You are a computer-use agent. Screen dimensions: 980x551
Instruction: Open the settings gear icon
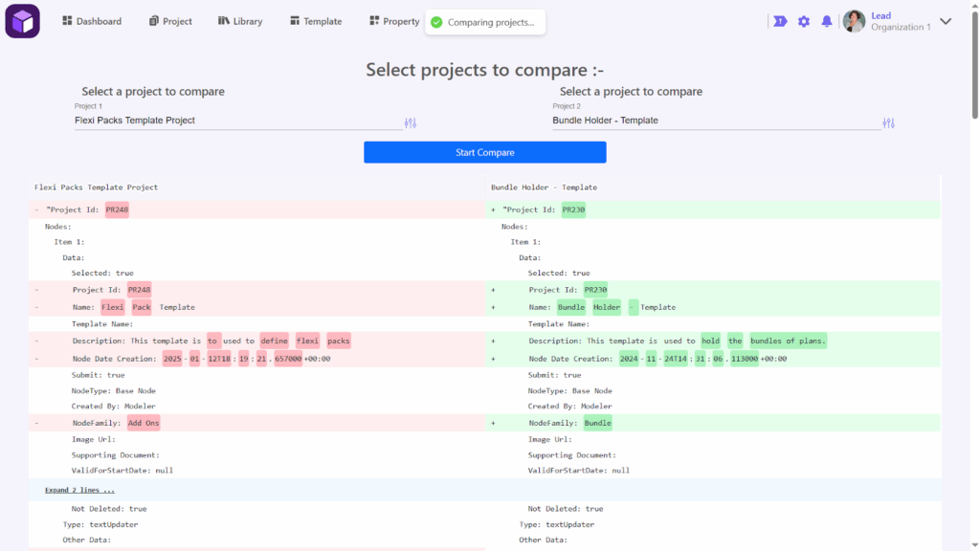point(804,21)
